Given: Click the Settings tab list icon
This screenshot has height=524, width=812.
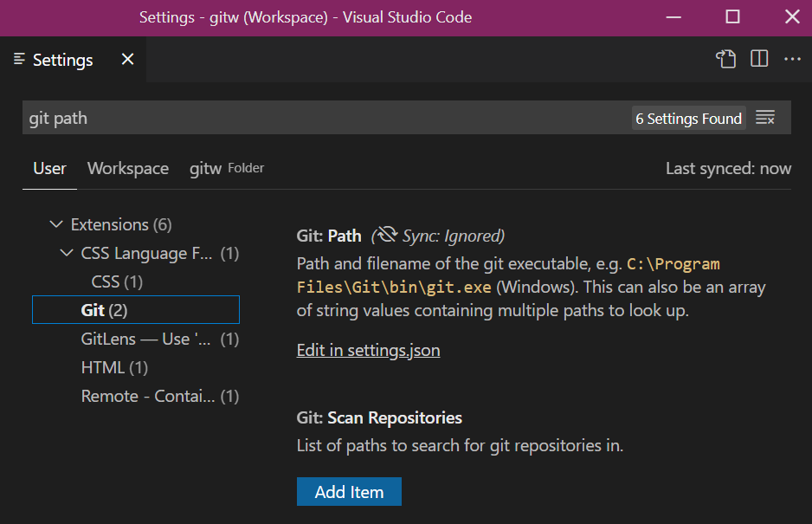Looking at the screenshot, I should [19, 59].
